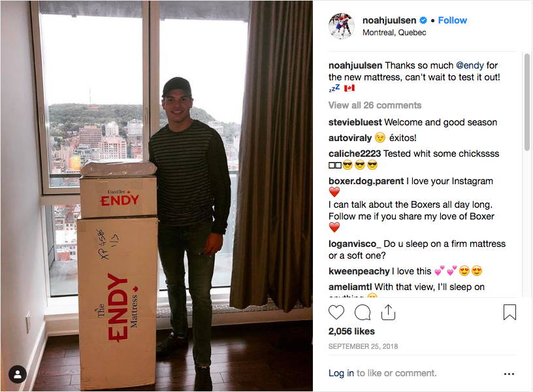Expand View all 26 comments
Screen dimensions: 533x392
pos(375,105)
